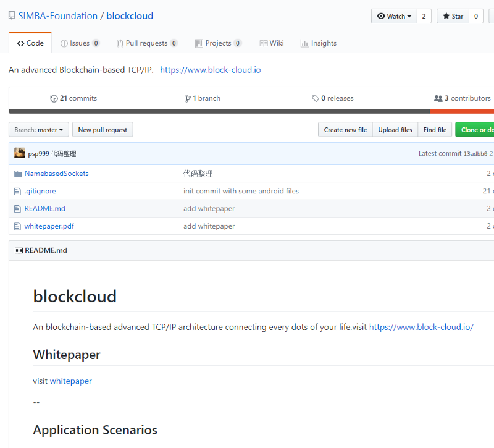Image resolution: width=494 pixels, height=448 pixels.
Task: Open the whitepaper.pdf file
Action: coord(49,226)
